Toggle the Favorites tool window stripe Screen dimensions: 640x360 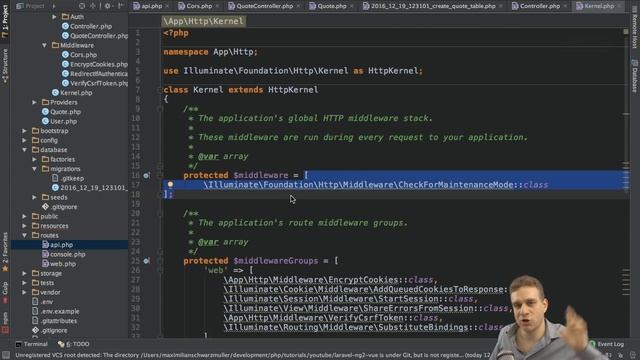click(5, 252)
